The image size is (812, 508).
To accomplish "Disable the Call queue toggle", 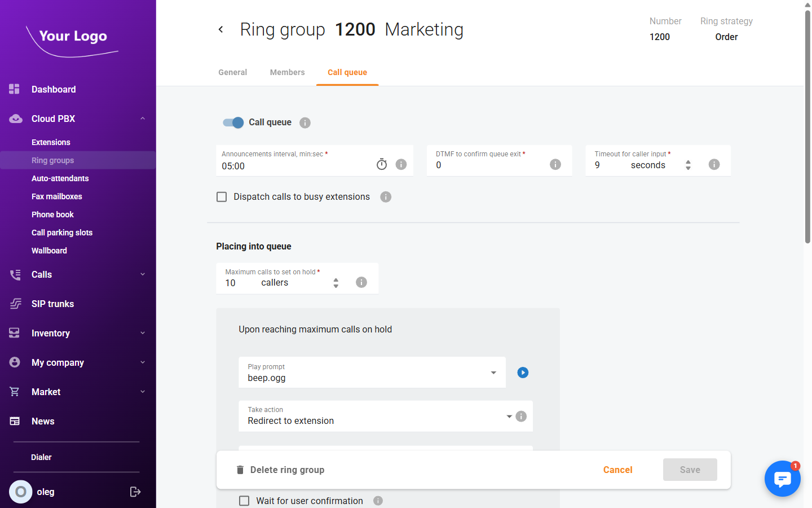I will 232,122.
